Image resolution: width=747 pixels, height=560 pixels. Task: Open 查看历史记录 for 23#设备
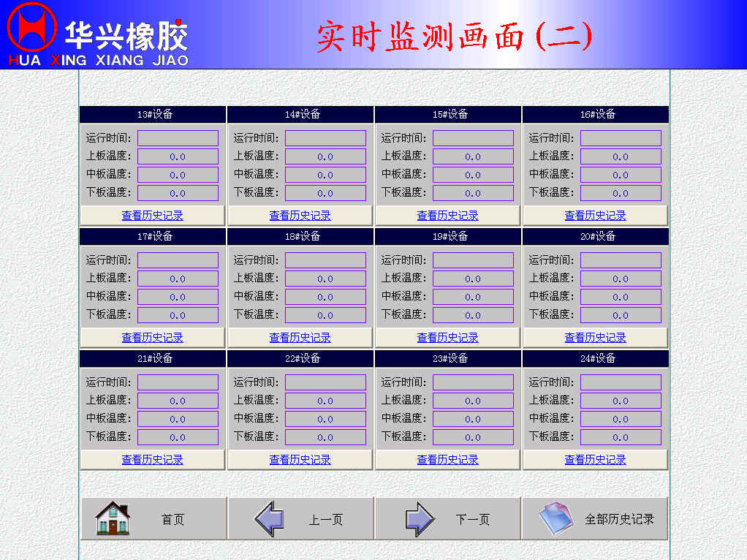click(448, 459)
